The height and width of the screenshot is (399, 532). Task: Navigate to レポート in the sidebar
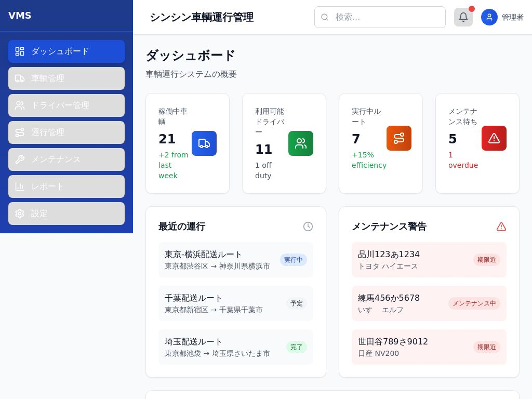click(66, 187)
